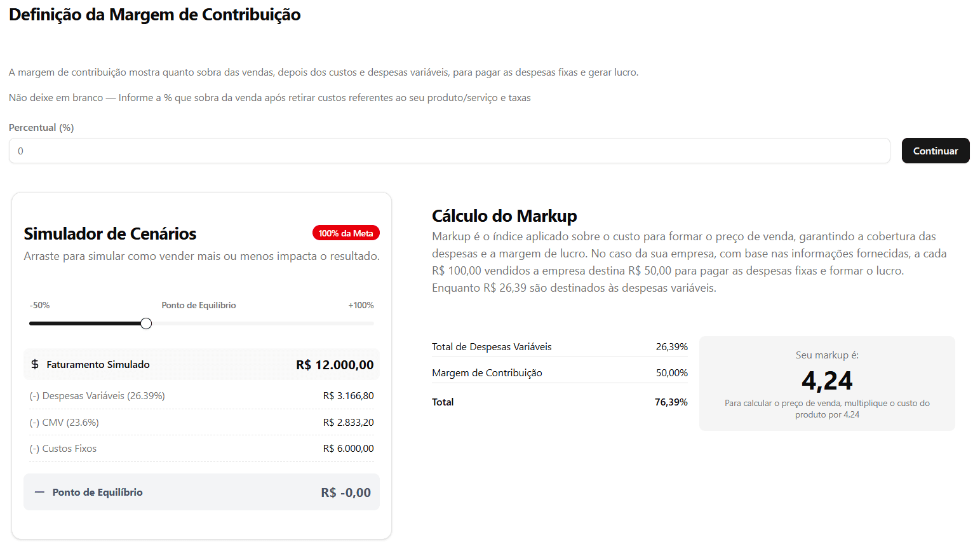Screen dimensions: 980x551
Task: Click the -50% label on the slider
Action: click(39, 305)
